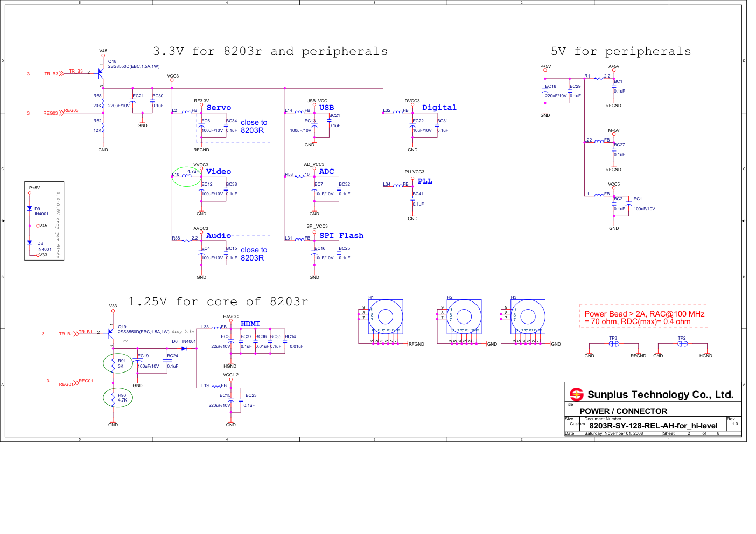Select the green-circled L10 4.7uH inductor
756x534 pixels.
click(x=187, y=176)
